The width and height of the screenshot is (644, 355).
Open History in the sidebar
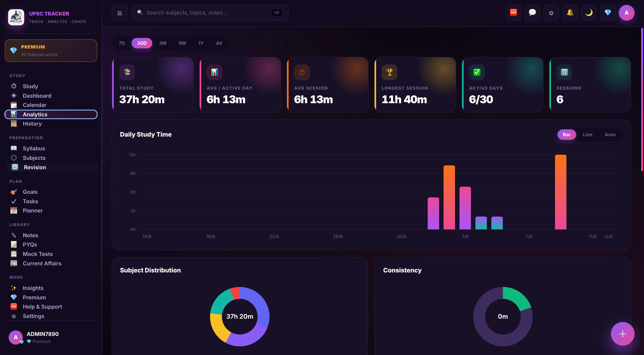tap(51, 124)
